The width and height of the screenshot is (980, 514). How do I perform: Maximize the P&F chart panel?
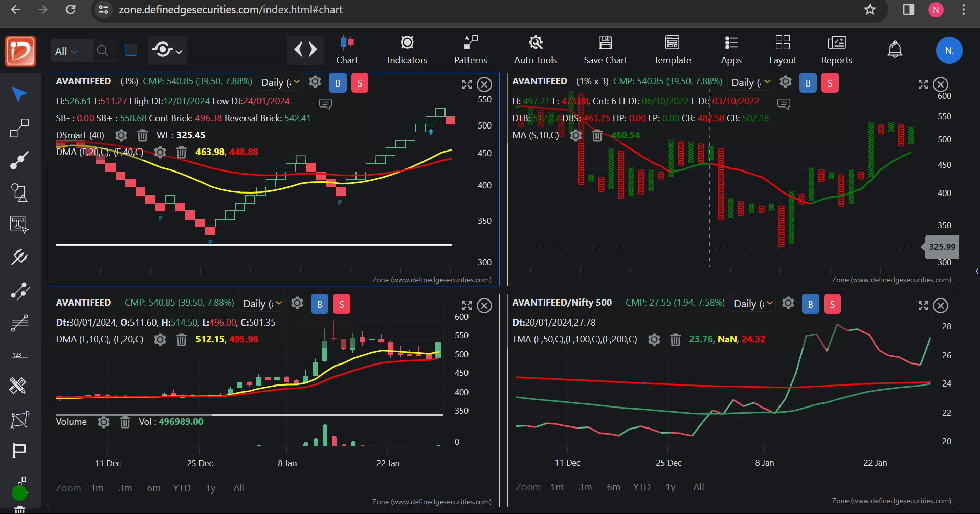[923, 84]
